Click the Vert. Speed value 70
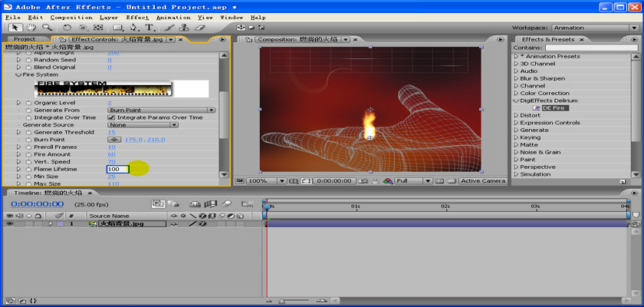 111,162
